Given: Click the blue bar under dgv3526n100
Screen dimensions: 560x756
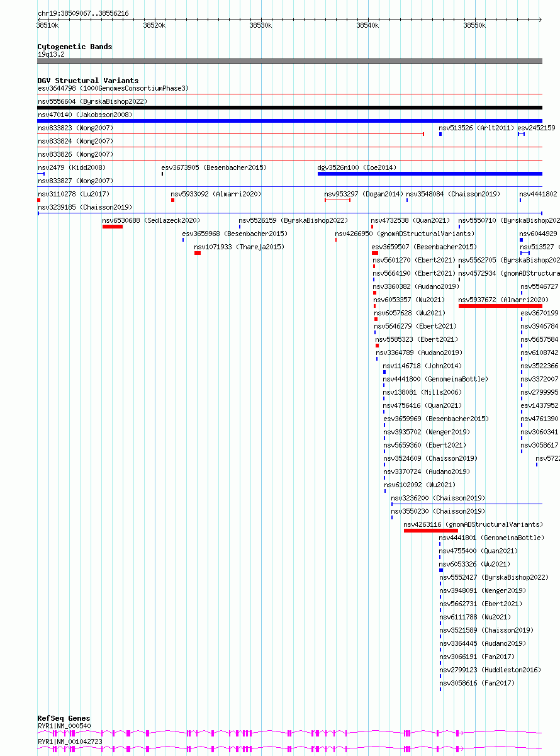Looking at the screenshot, I should point(430,174).
